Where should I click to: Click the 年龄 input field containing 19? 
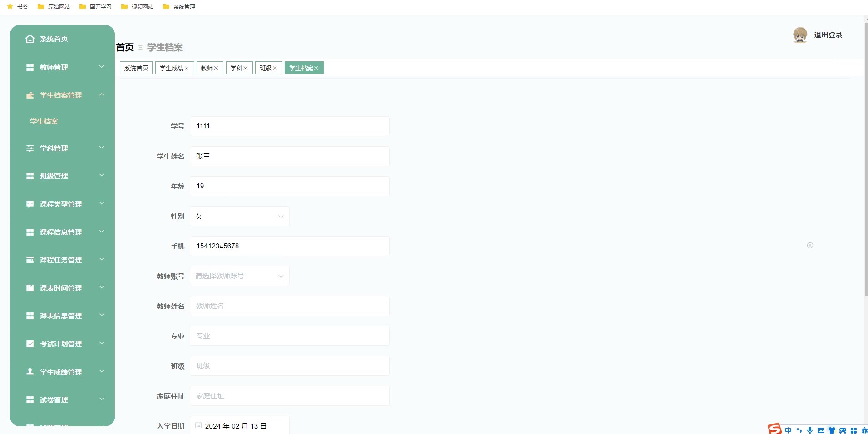tap(290, 186)
